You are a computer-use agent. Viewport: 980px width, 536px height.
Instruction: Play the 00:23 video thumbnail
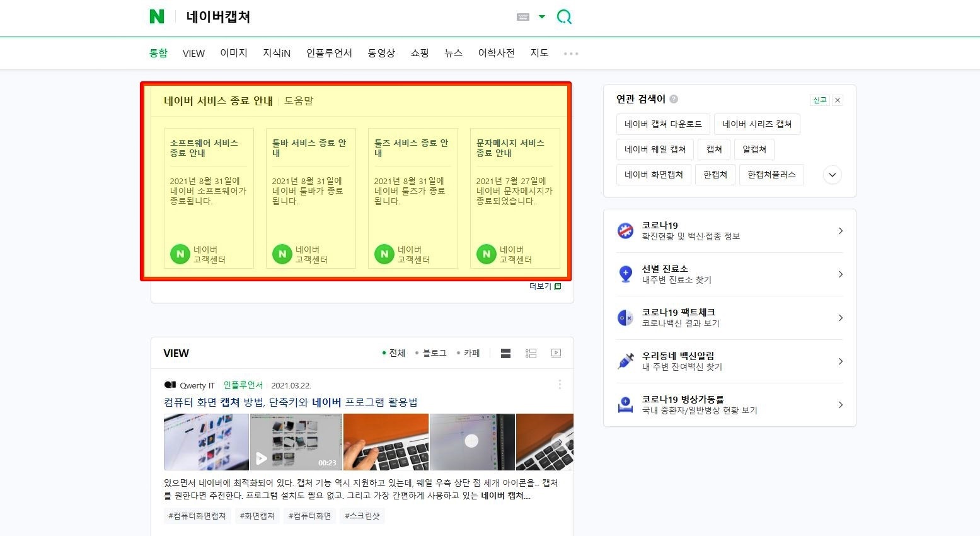pyautogui.click(x=296, y=442)
